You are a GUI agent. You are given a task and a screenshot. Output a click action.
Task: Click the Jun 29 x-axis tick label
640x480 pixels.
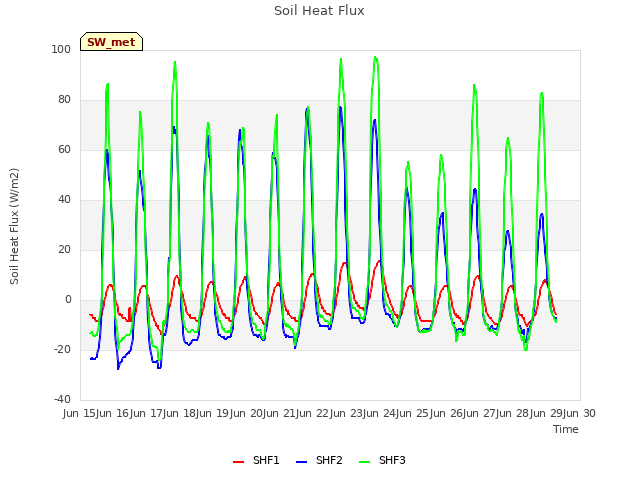(x=547, y=413)
